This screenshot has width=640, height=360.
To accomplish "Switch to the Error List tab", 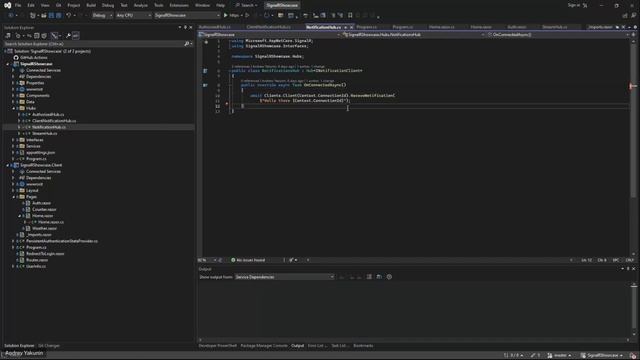I will (316, 346).
